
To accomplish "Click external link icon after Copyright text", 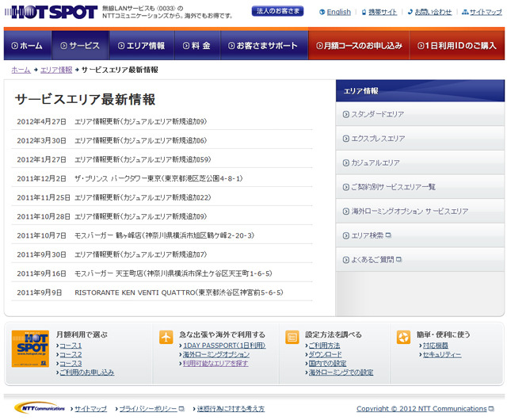I will point(491,409).
